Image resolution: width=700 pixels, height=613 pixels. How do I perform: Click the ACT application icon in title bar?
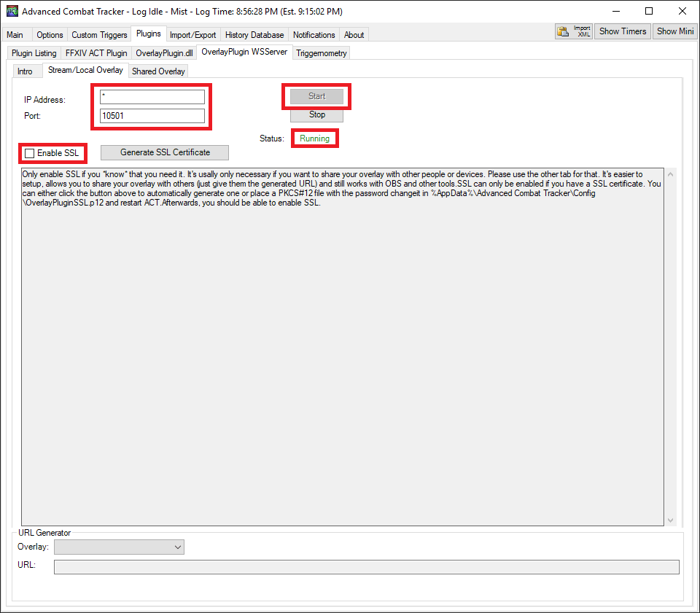12,11
